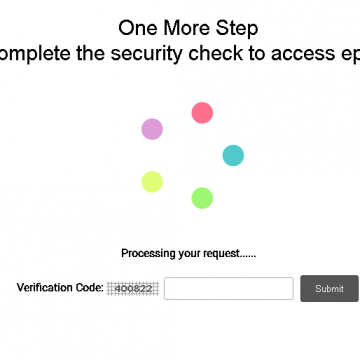This screenshot has height=360, width=360.
Task: Select the pale yellow circle in the spinner
Action: pos(152,182)
